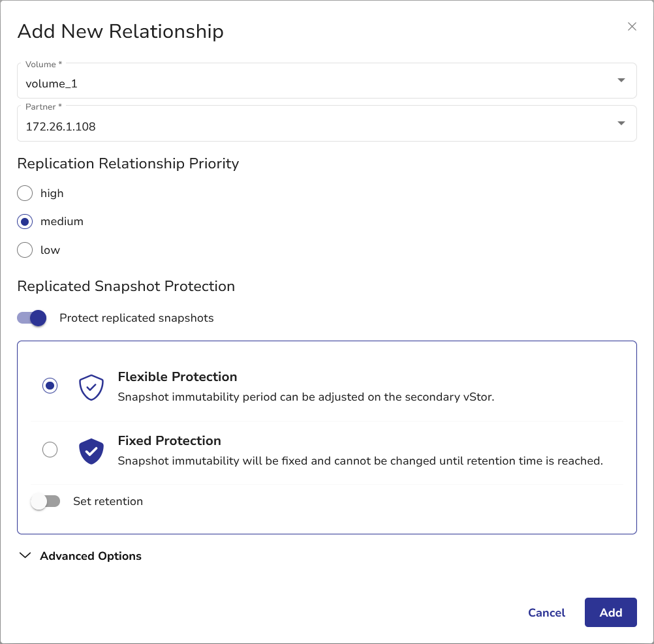654x644 pixels.
Task: Click the Advanced Options chevron icon
Action: [25, 556]
